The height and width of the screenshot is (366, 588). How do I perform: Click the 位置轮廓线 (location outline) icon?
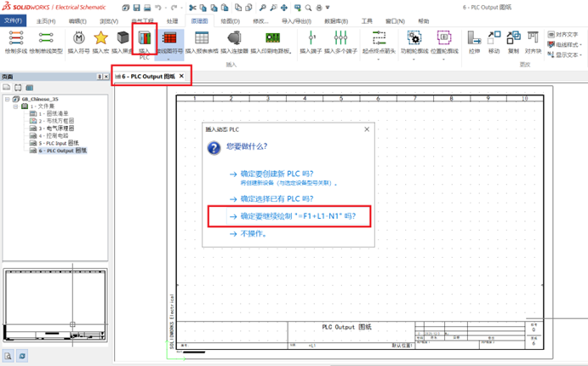click(x=444, y=37)
